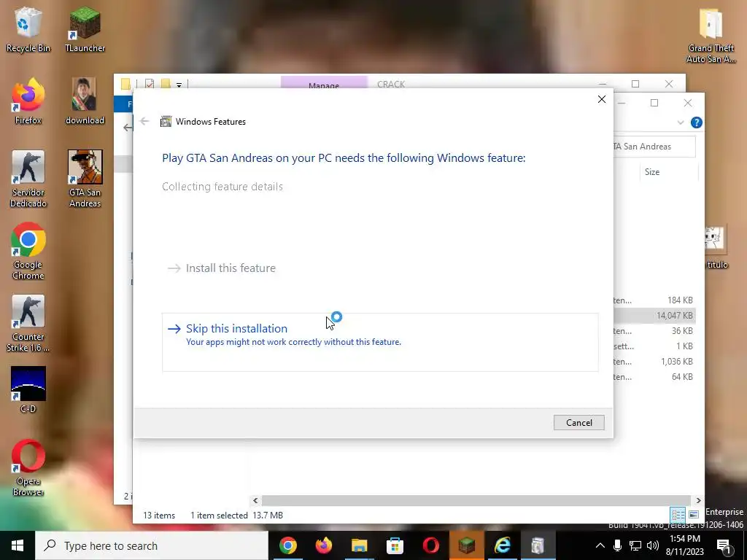Select the file row sized 1 KB
The height and width of the screenshot is (560, 747).
click(653, 346)
